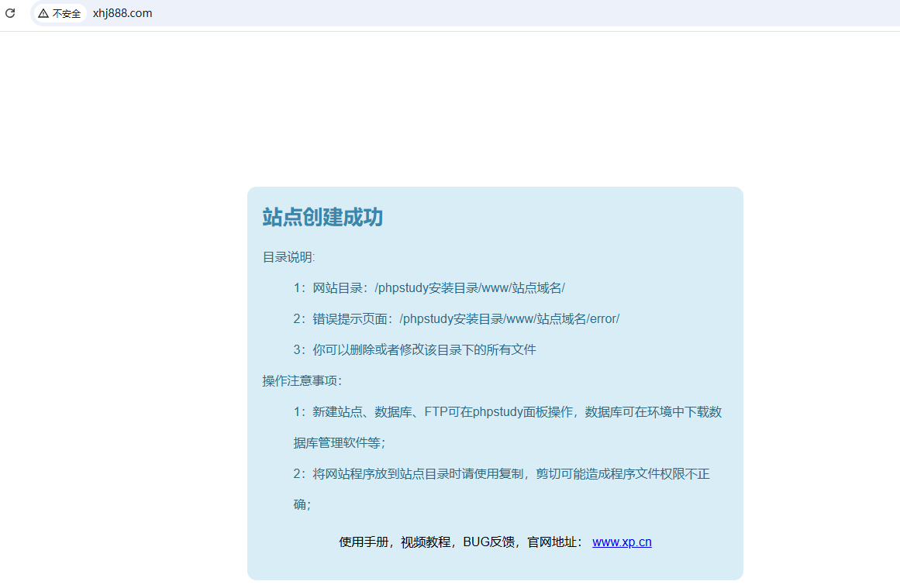Viewport: 900px width, 588px height.
Task: Click the xhj888.com address bar
Action: 122,13
